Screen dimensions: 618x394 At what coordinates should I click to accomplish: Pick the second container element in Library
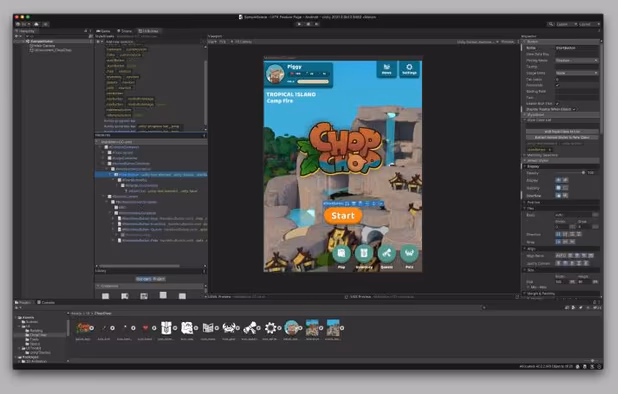pos(125,296)
